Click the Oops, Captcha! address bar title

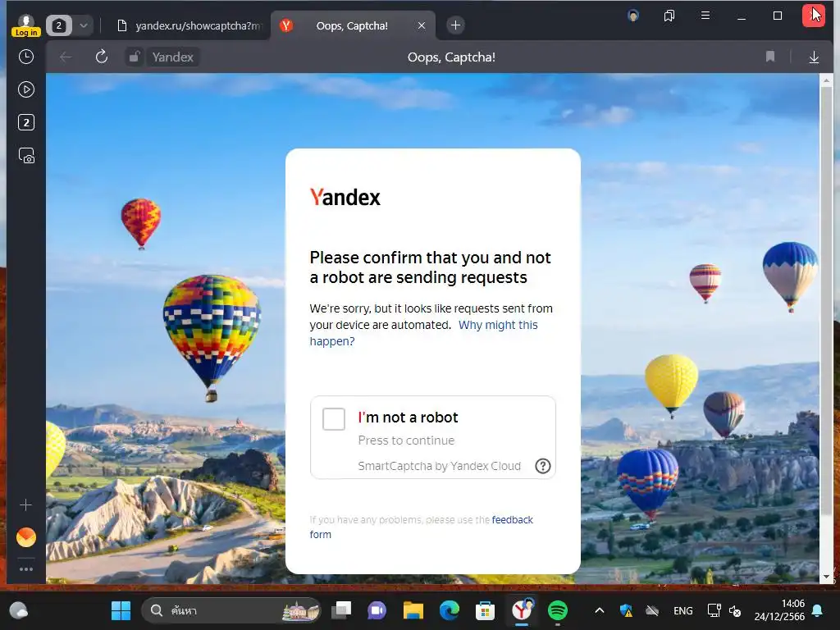[x=451, y=57]
